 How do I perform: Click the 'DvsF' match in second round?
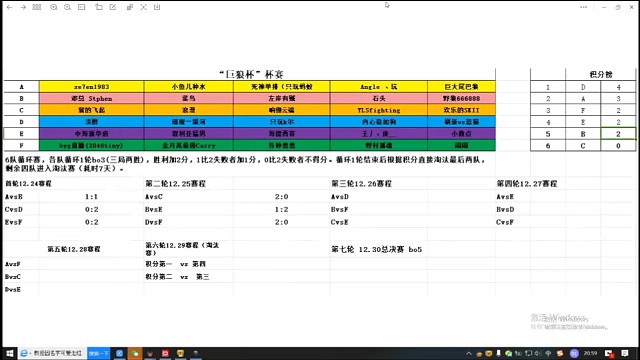pos(154,222)
